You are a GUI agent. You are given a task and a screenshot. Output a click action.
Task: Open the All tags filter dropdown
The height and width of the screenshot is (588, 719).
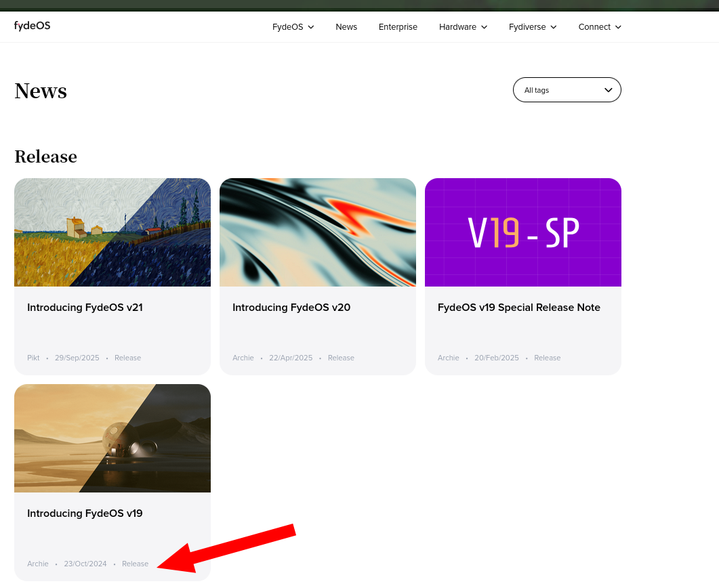[567, 90]
